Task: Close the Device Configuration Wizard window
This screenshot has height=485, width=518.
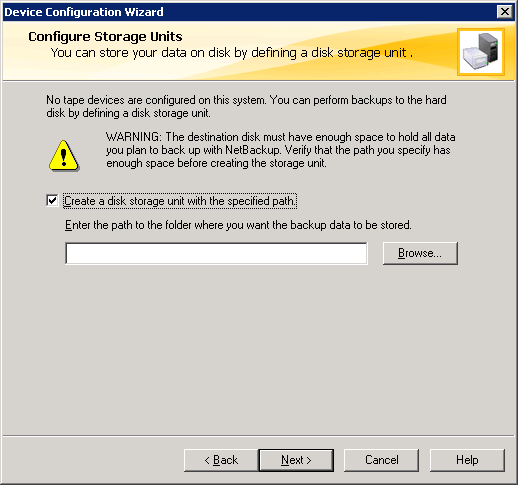Action: pos(505,12)
